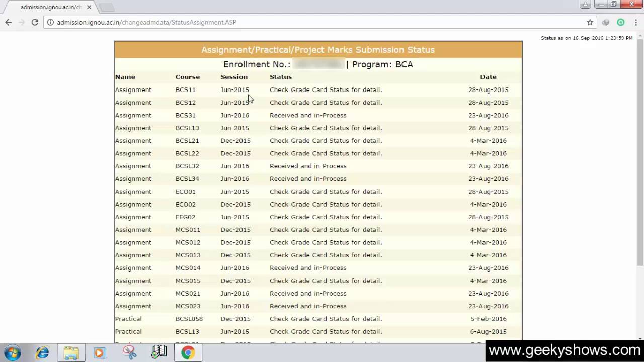Viewport: 644px width, 362px height.
Task: Select course code 'FEG02'
Action: pyautogui.click(x=185, y=217)
